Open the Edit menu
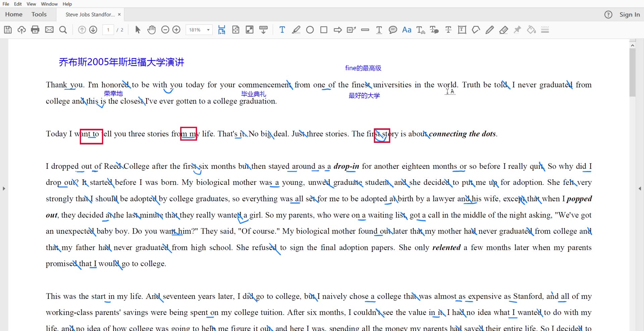This screenshot has width=644, height=331. pyautogui.click(x=18, y=4)
